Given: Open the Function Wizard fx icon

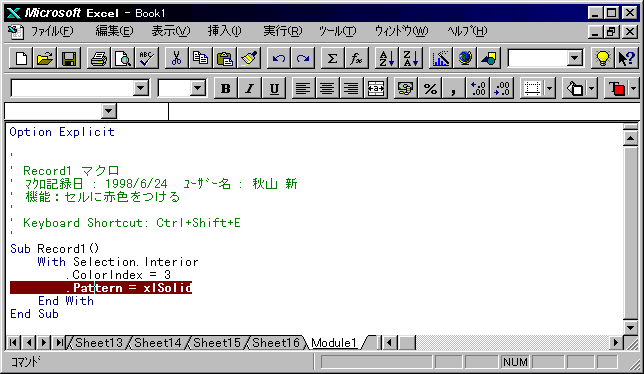Looking at the screenshot, I should click(356, 58).
